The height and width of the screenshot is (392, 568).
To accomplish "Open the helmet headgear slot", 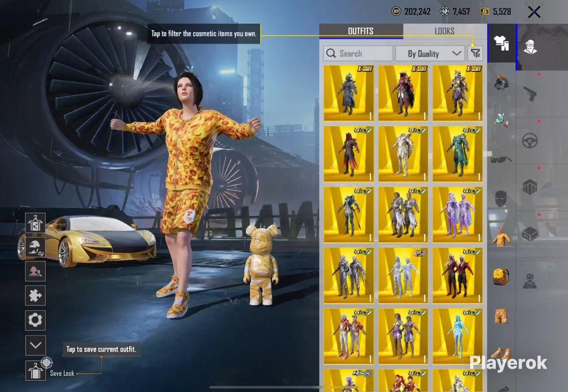I will 501,82.
